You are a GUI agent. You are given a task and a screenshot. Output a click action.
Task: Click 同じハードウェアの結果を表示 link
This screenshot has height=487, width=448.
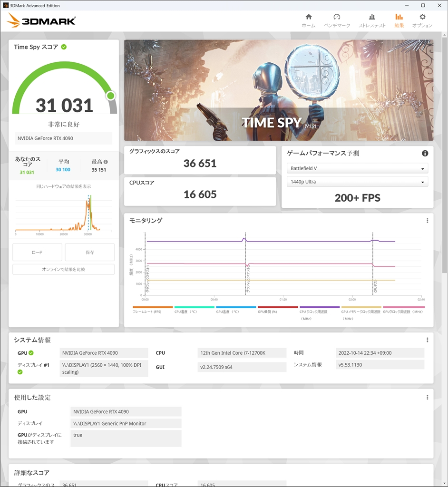pyautogui.click(x=63, y=186)
